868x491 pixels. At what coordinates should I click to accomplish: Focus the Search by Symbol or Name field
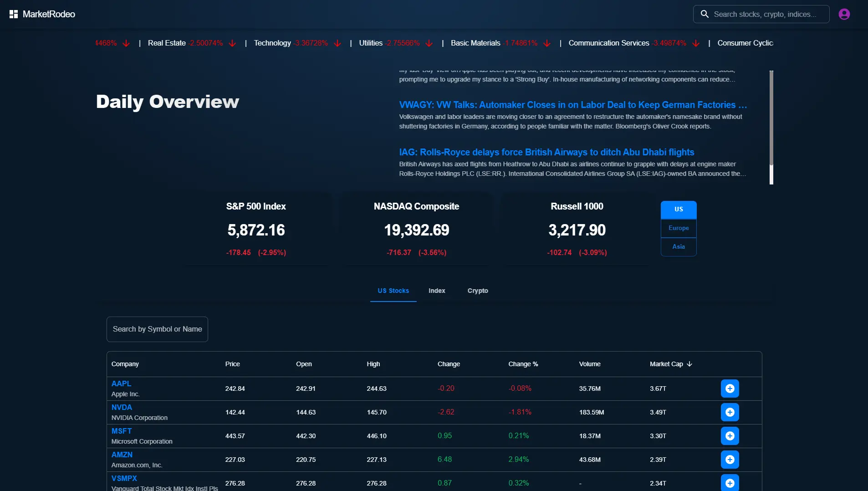click(157, 329)
